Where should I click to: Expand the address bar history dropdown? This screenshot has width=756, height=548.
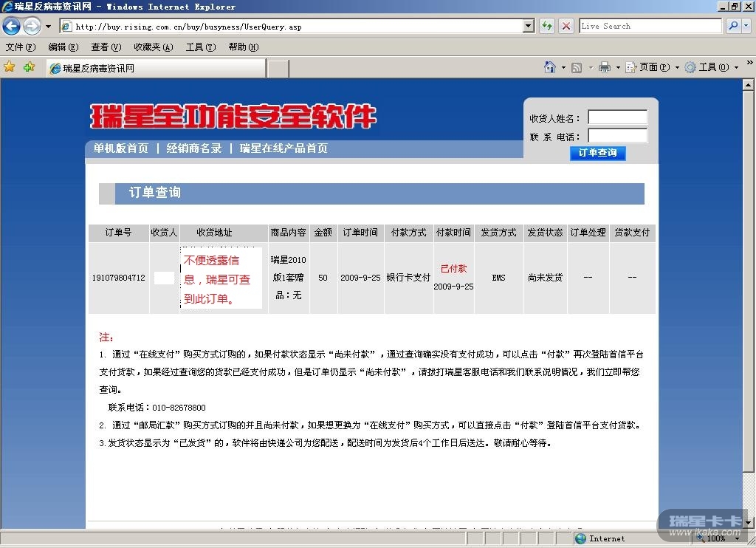click(x=529, y=27)
